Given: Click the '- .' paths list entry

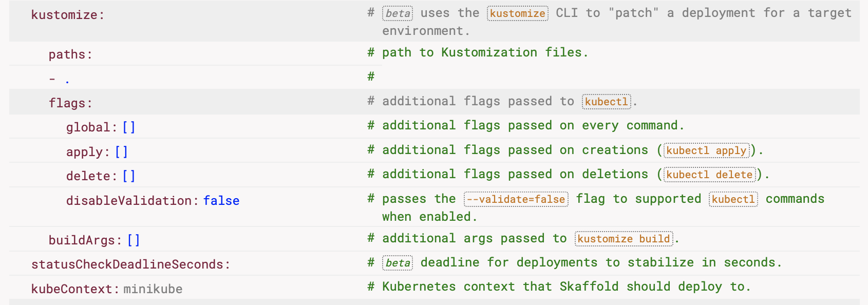Looking at the screenshot, I should click(59, 79).
